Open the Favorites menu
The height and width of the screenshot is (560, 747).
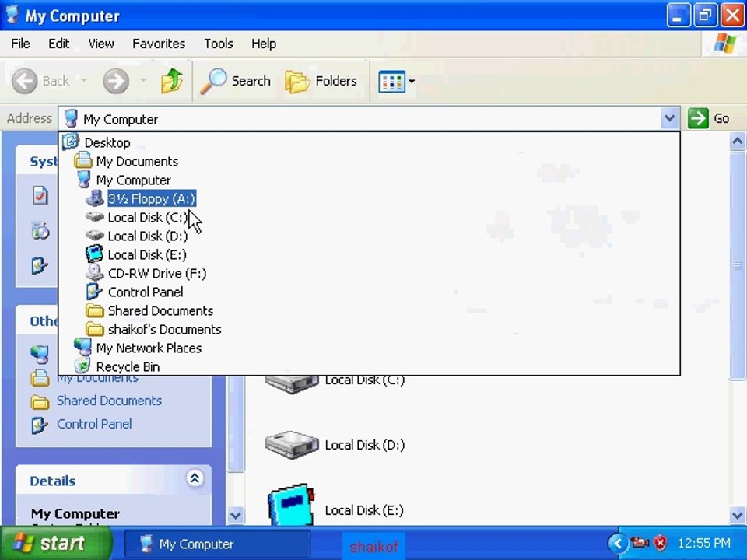click(x=159, y=44)
